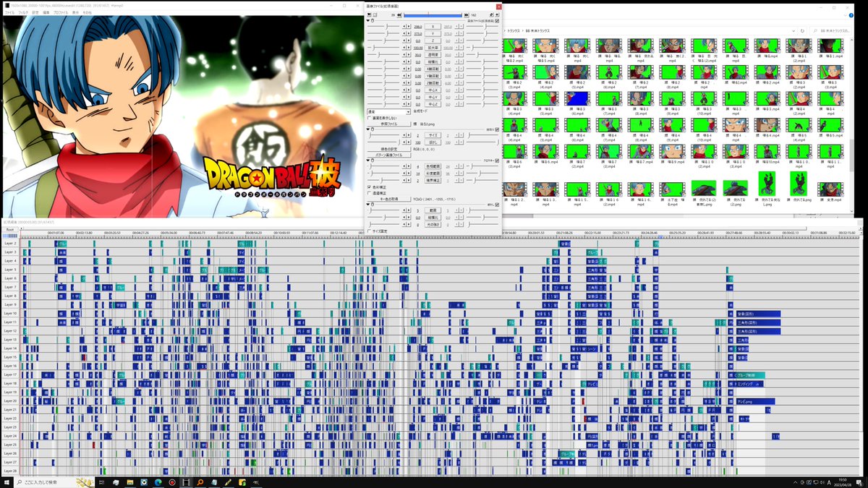Click the object frame position bar
The width and height of the screenshot is (868, 488).
(433, 14)
